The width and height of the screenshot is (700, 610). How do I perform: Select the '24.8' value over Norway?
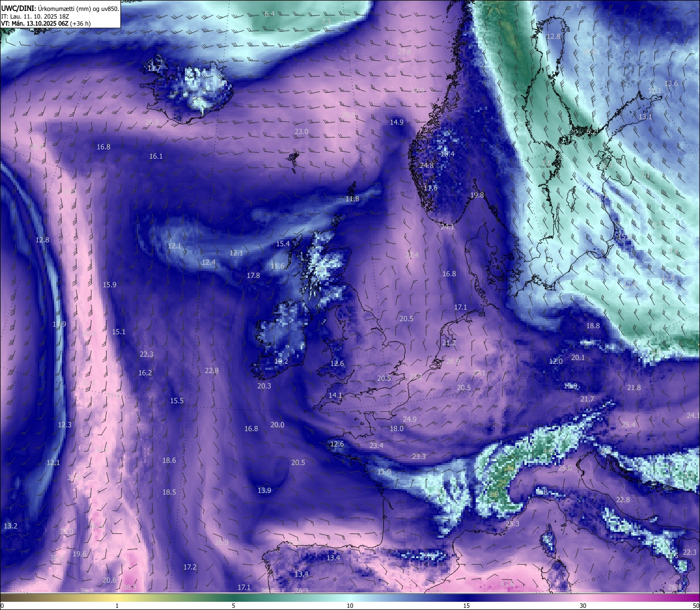point(427,165)
